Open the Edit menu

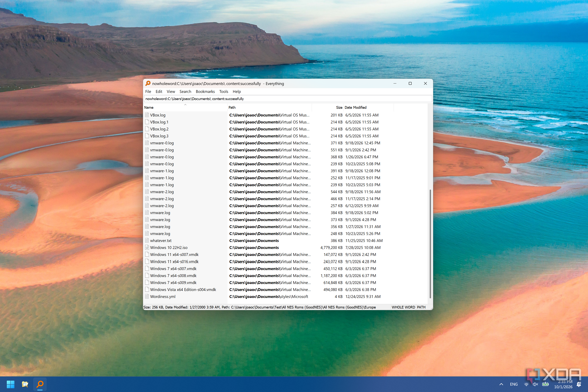159,92
